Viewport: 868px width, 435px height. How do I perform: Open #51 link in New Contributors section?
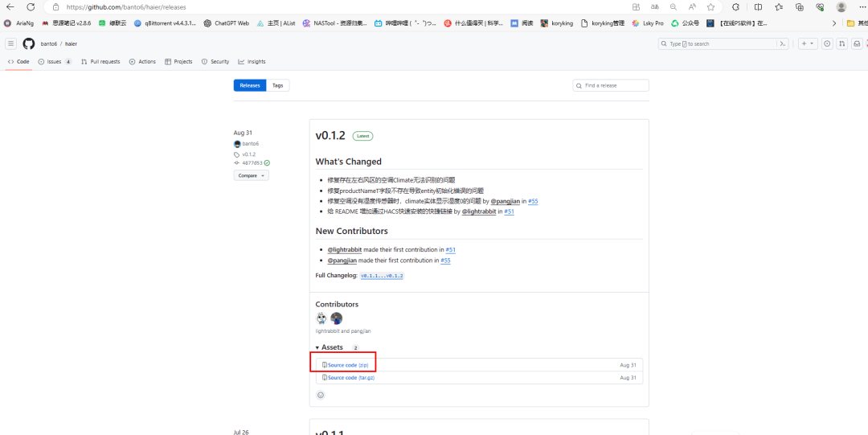click(x=451, y=250)
